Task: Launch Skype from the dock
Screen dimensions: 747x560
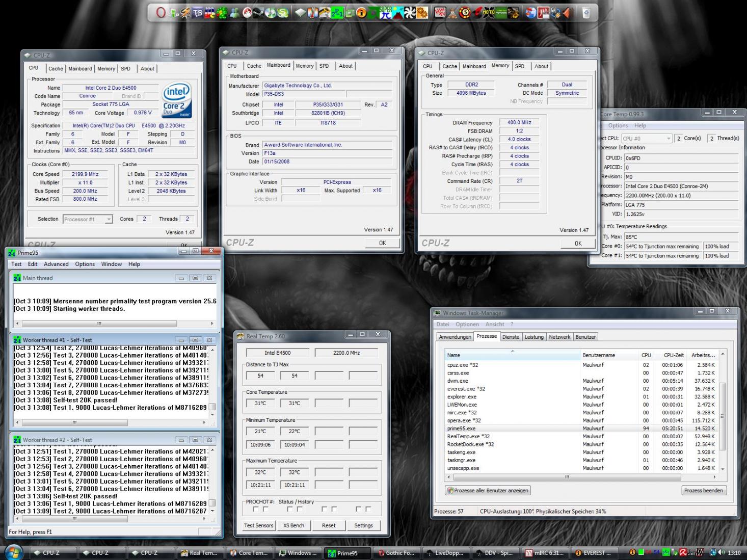Action: pyautogui.click(x=282, y=13)
